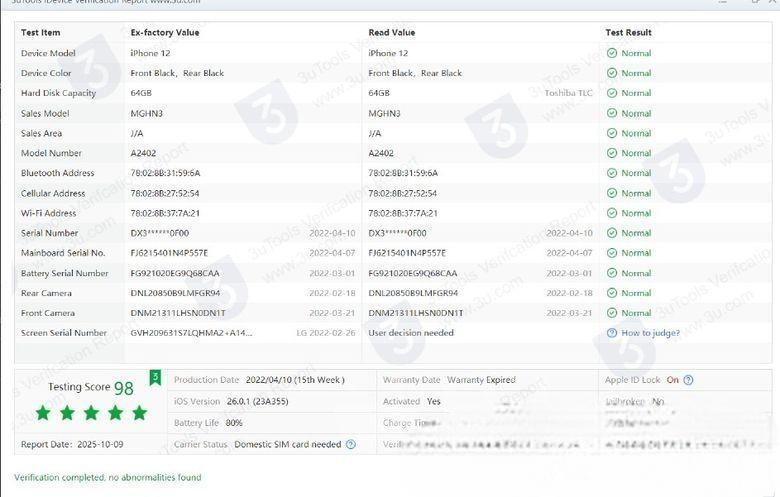780x497 pixels.
Task: Click the Test Item column header
Action: click(x=40, y=32)
